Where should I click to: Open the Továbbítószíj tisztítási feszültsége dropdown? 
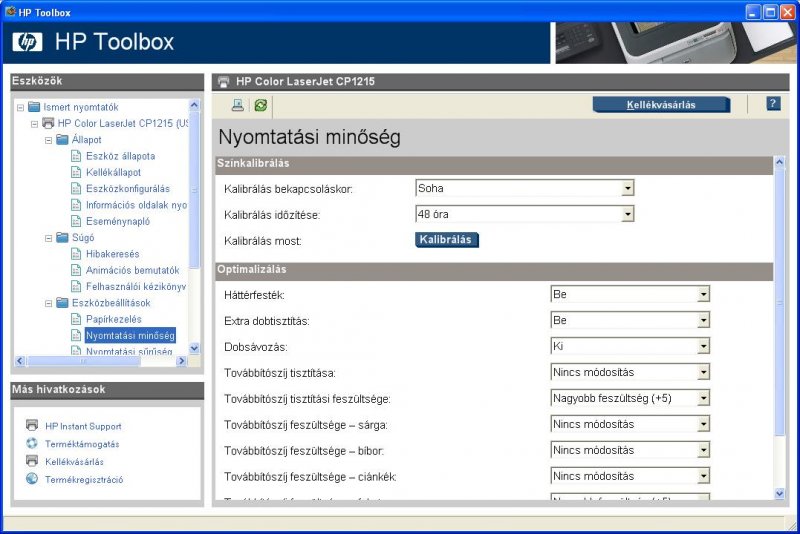tap(703, 398)
